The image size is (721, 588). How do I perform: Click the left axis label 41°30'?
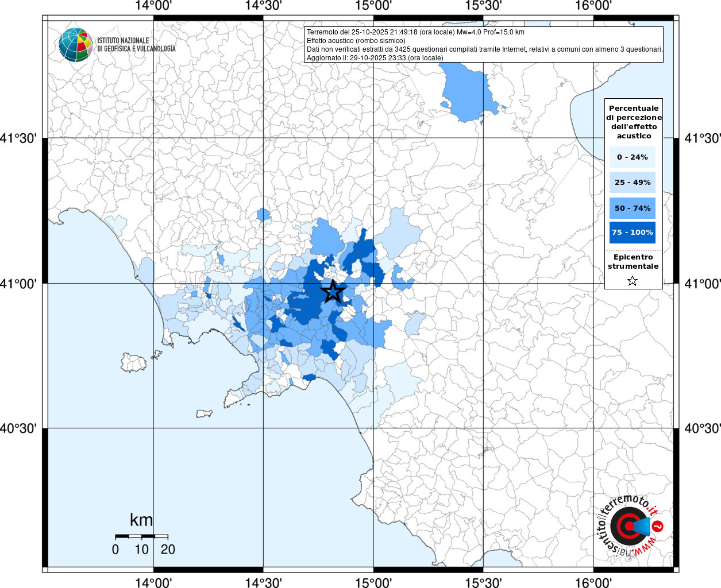pyautogui.click(x=18, y=138)
